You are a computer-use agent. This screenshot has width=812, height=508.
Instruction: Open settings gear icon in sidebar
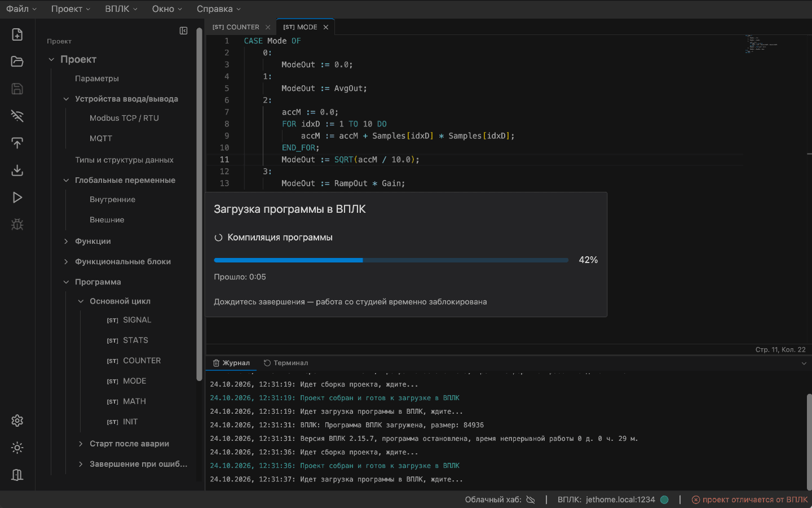[x=17, y=421]
